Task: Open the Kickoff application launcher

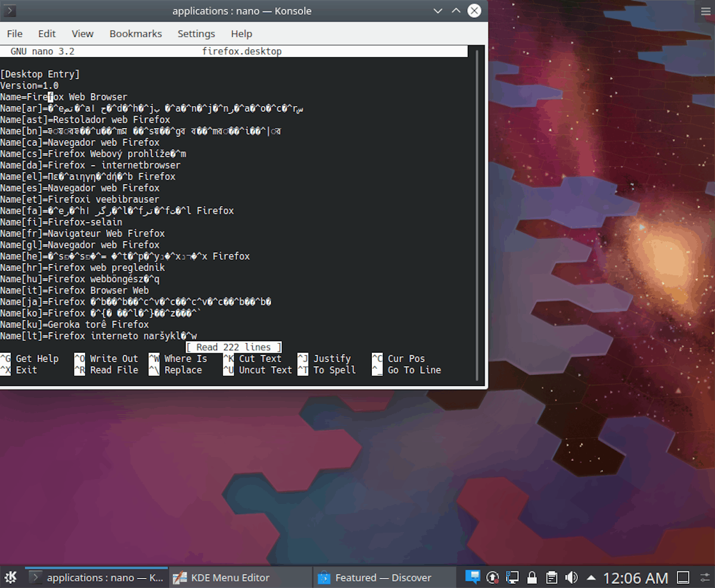Action: pos(11,577)
